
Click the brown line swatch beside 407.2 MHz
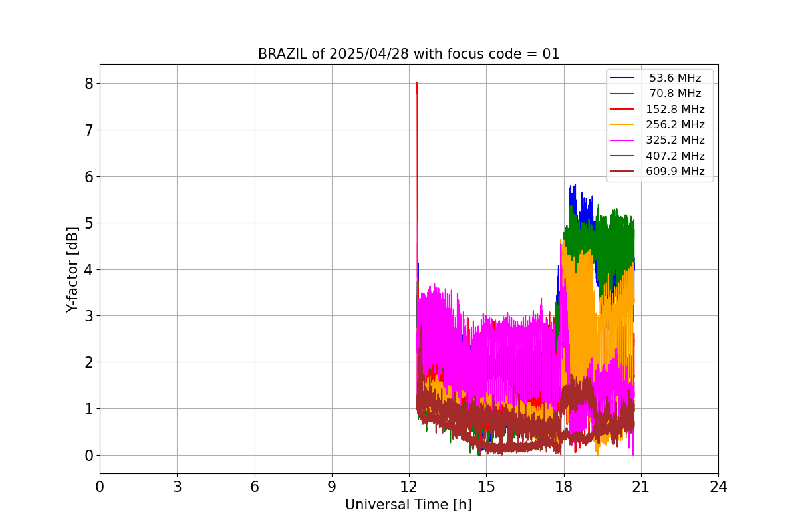pyautogui.click(x=622, y=156)
